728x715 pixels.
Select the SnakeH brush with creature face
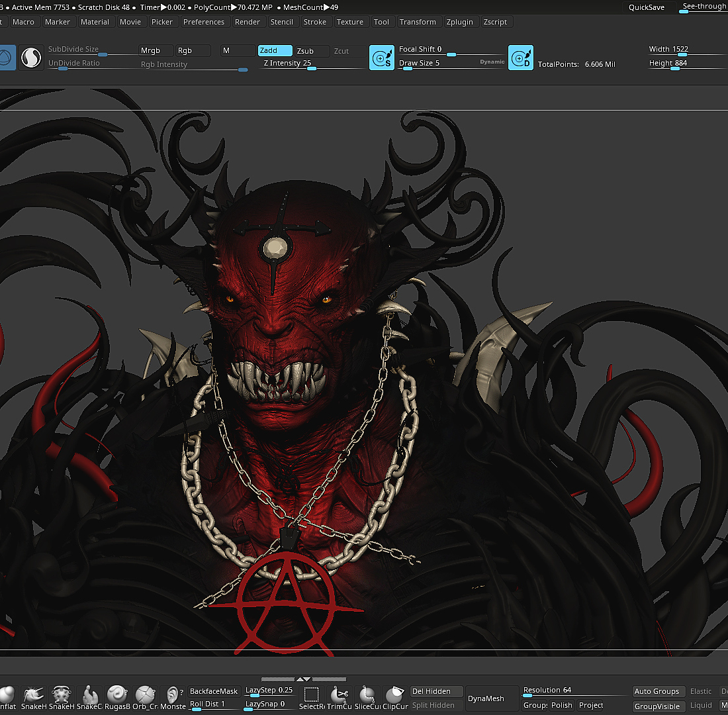(62, 698)
